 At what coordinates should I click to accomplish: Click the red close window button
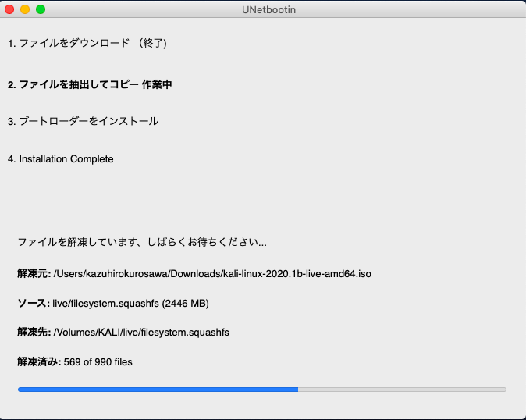tap(9, 9)
